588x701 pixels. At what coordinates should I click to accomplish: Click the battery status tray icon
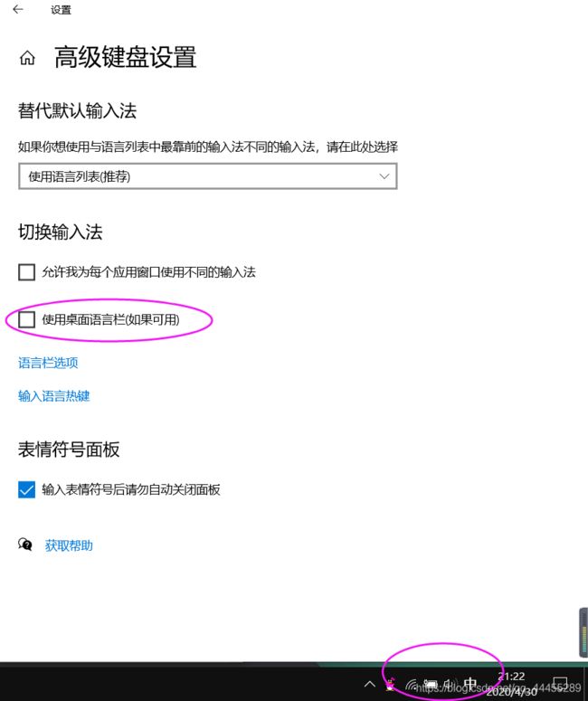tap(432, 684)
